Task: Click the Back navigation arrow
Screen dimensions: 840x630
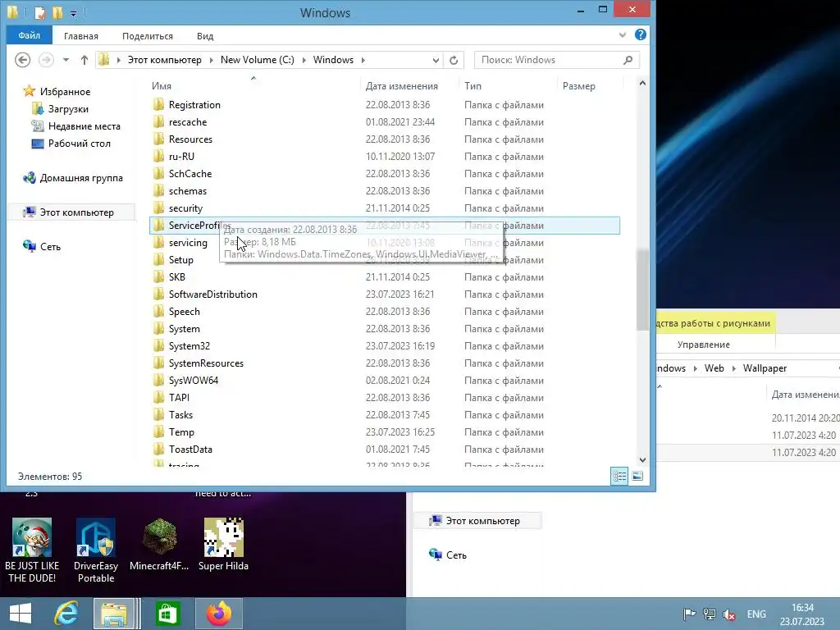Action: click(x=22, y=60)
